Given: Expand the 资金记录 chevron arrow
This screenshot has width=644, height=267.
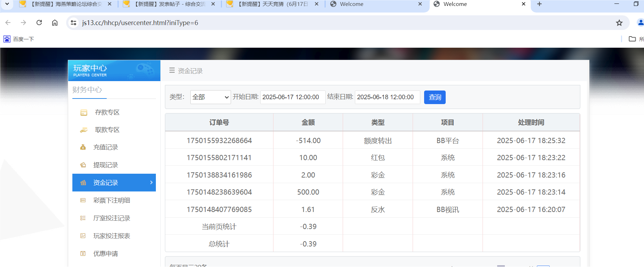Looking at the screenshot, I should 151,182.
